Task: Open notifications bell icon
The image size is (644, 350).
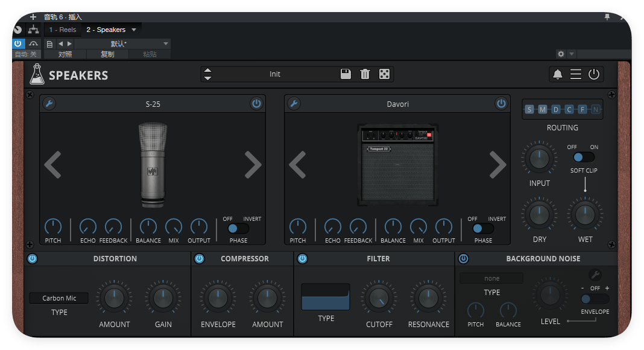Action: tap(557, 74)
